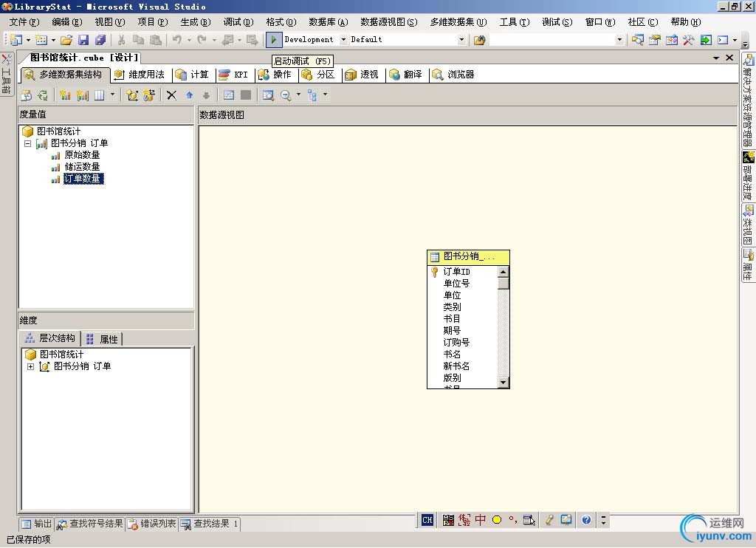Screen dimensions: 756x548
Task: Open the measures view dropdown arrow
Action: pyautogui.click(x=112, y=95)
